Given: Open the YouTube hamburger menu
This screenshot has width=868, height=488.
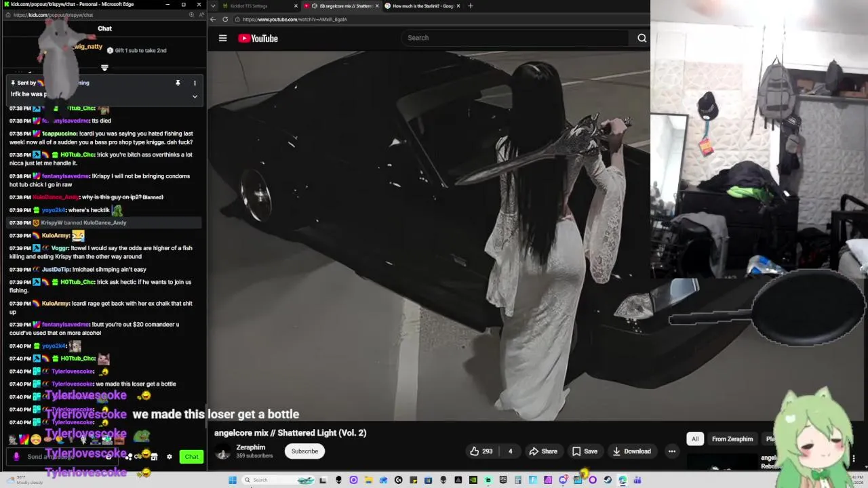Looking at the screenshot, I should coord(222,38).
